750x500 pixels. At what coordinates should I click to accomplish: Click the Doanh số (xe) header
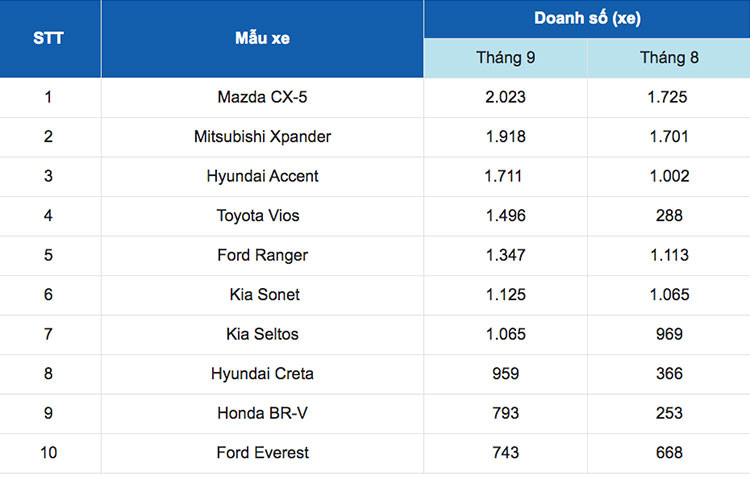587,18
